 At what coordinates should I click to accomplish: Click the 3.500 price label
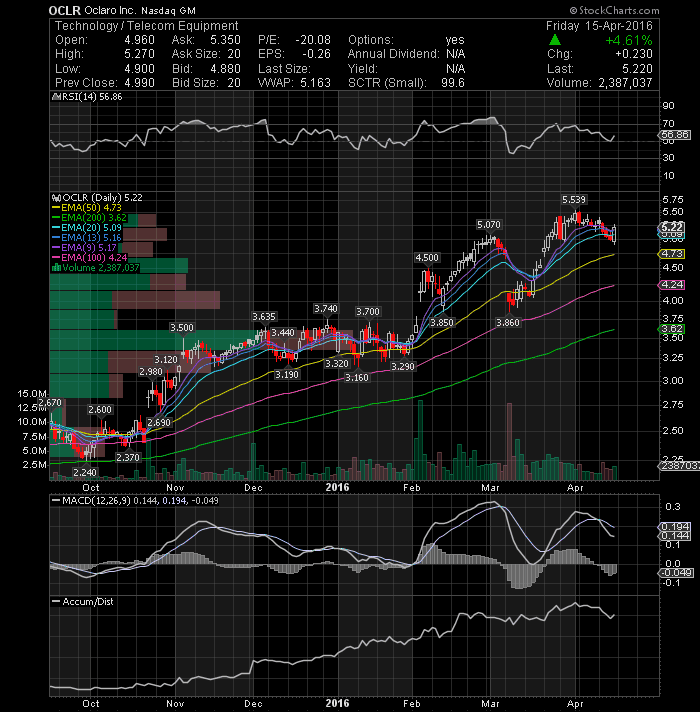[x=182, y=328]
